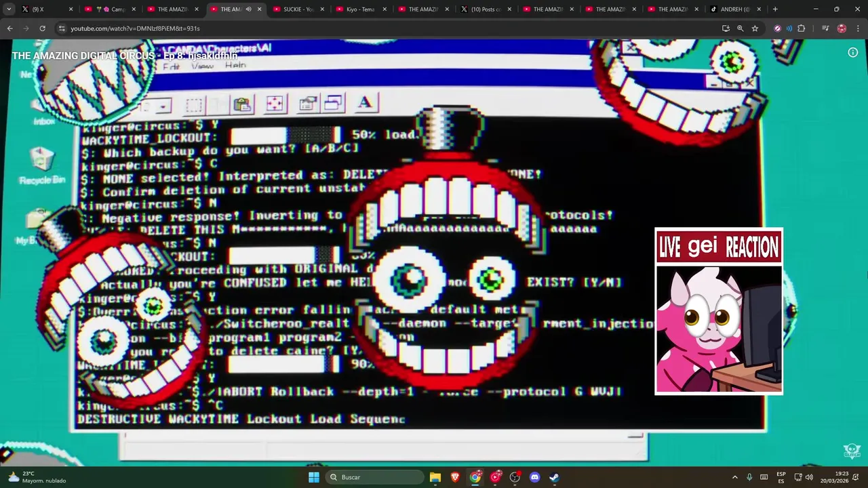Click the microphone tray icon

pos(749,477)
